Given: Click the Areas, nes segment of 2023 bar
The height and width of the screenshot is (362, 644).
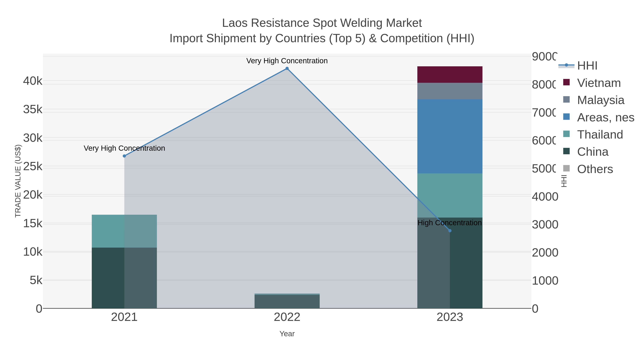Looking at the screenshot, I should (x=450, y=136).
